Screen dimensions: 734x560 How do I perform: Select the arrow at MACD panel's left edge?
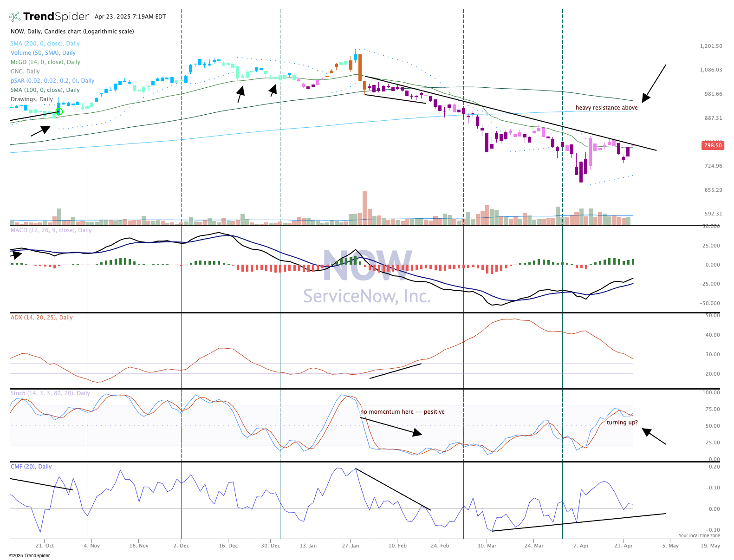pyautogui.click(x=16, y=254)
